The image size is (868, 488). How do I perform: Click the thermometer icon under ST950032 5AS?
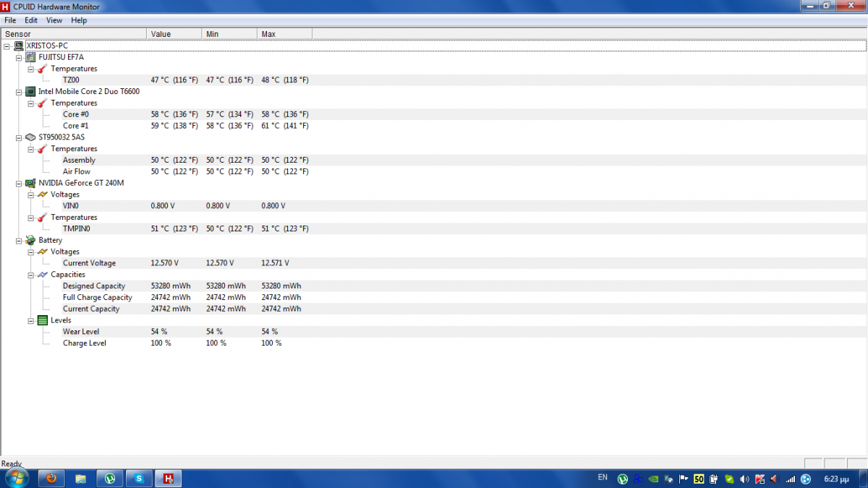click(x=42, y=149)
